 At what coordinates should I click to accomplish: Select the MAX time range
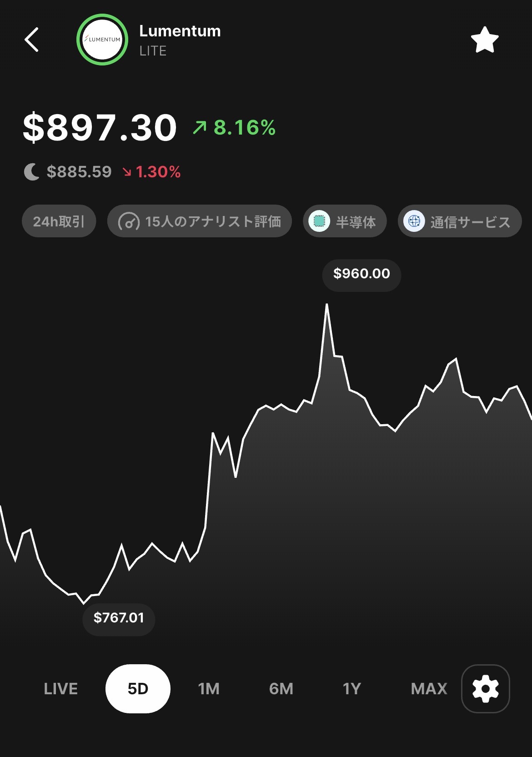(429, 689)
